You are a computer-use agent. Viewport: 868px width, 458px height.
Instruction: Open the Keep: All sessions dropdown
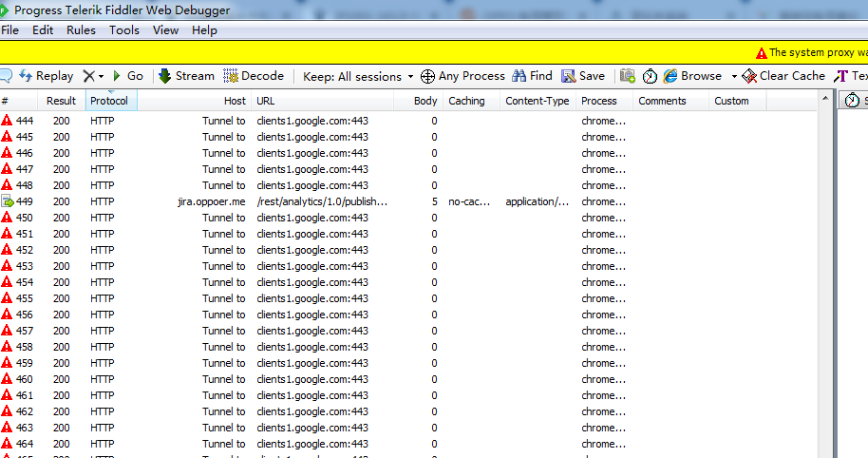358,76
